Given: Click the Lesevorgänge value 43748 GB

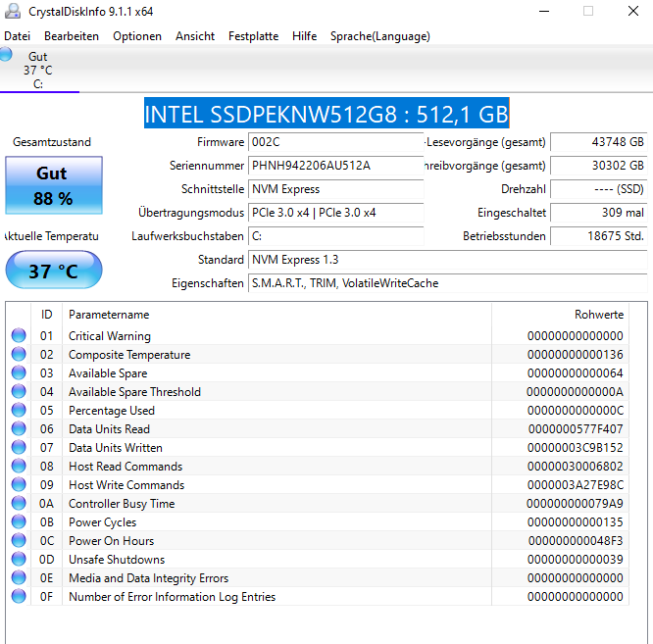Looking at the screenshot, I should [x=598, y=142].
